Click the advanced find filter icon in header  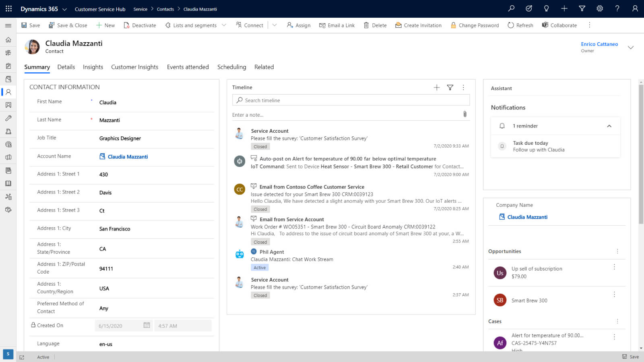582,8
